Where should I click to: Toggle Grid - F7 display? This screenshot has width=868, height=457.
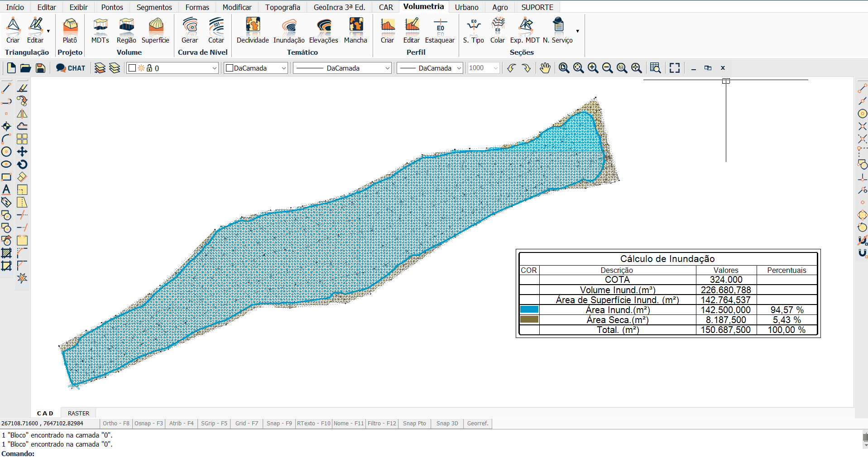(246, 424)
